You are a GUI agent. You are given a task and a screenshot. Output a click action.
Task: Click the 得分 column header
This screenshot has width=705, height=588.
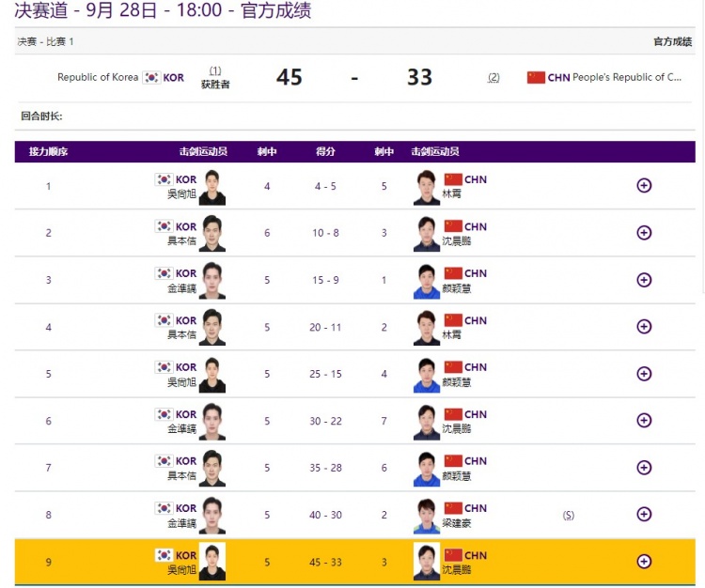pyautogui.click(x=325, y=152)
